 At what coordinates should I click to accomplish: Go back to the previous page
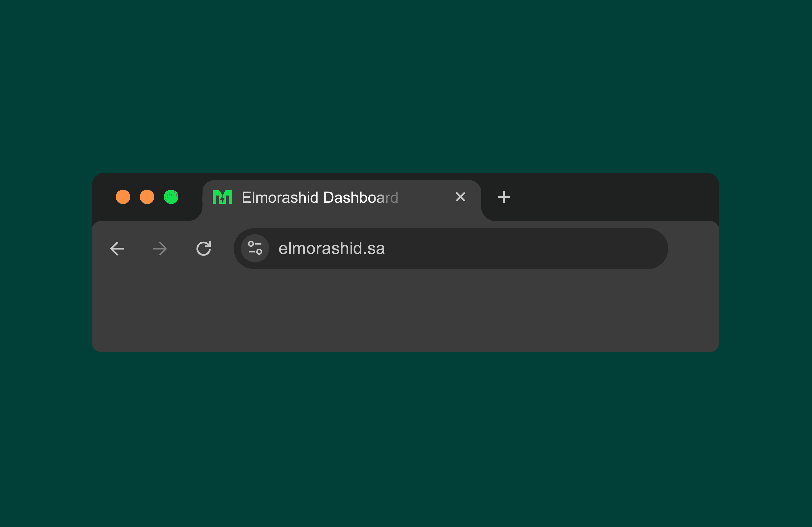pyautogui.click(x=117, y=249)
